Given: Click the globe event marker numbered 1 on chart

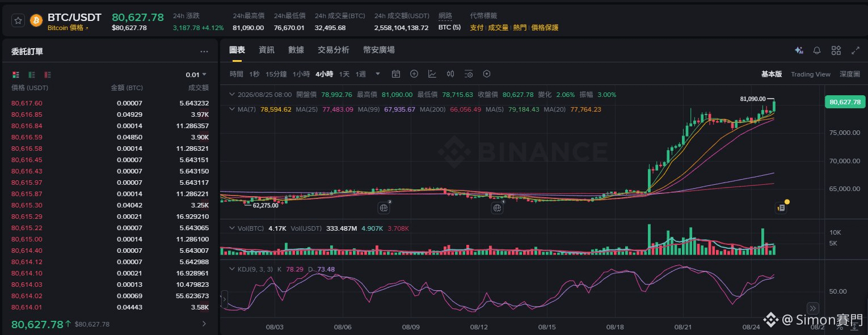Looking at the screenshot, I should [x=498, y=208].
